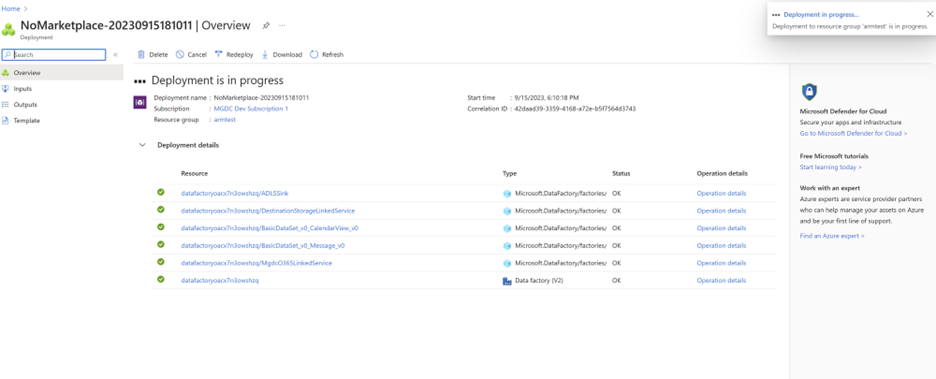Image resolution: width=936 pixels, height=379 pixels.
Task: Click the Redeploy icon
Action: pos(218,54)
